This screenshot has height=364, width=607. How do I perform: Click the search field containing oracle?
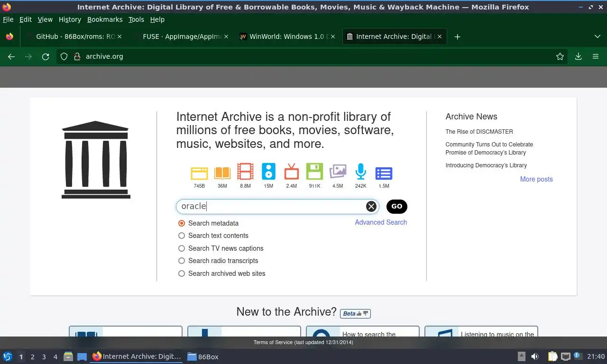click(x=277, y=206)
